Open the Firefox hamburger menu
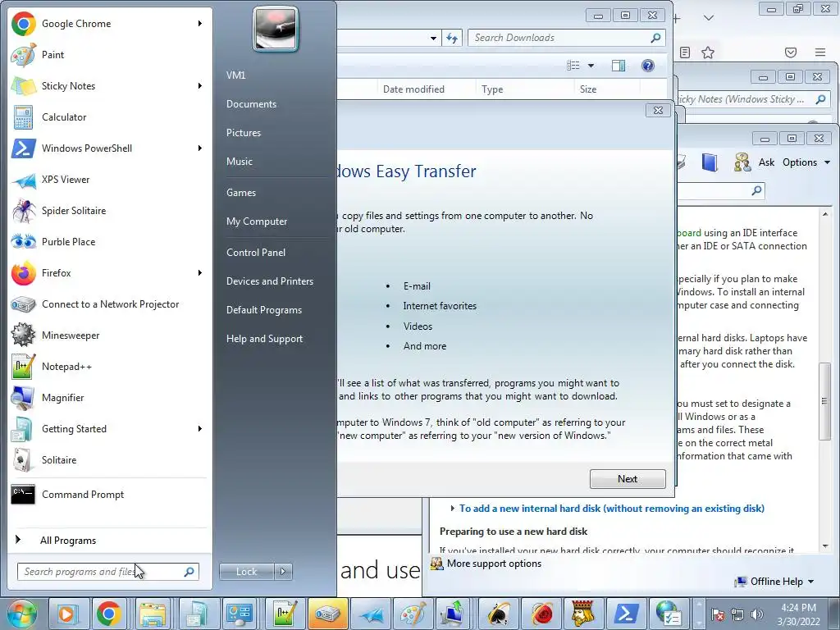This screenshot has width=840, height=630. pyautogui.click(x=820, y=52)
